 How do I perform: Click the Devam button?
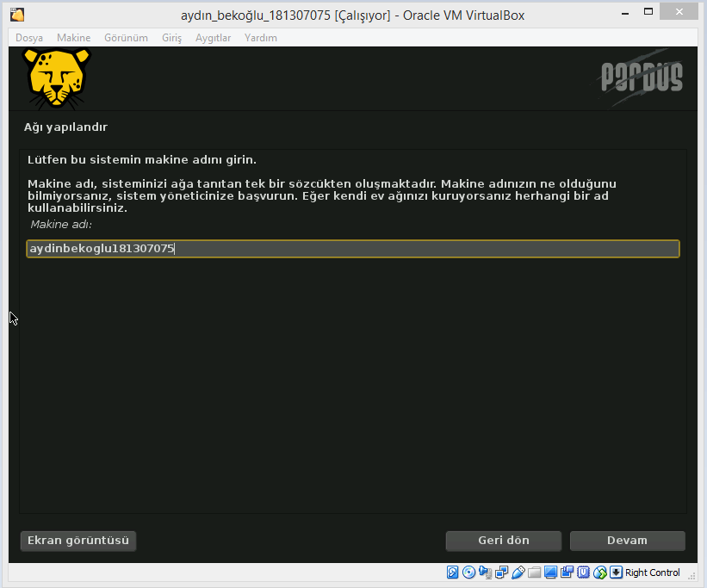[627, 540]
